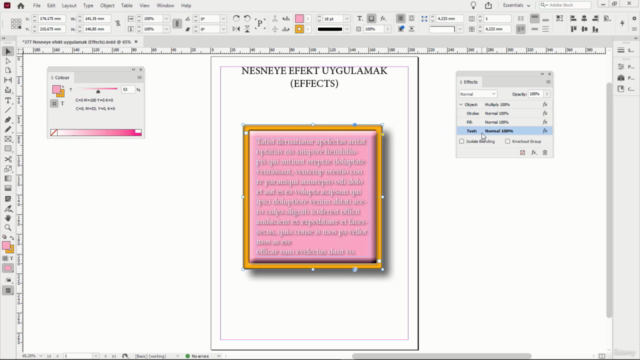Close the document tab
Viewport: 640px width, 360px height.
pos(136,42)
